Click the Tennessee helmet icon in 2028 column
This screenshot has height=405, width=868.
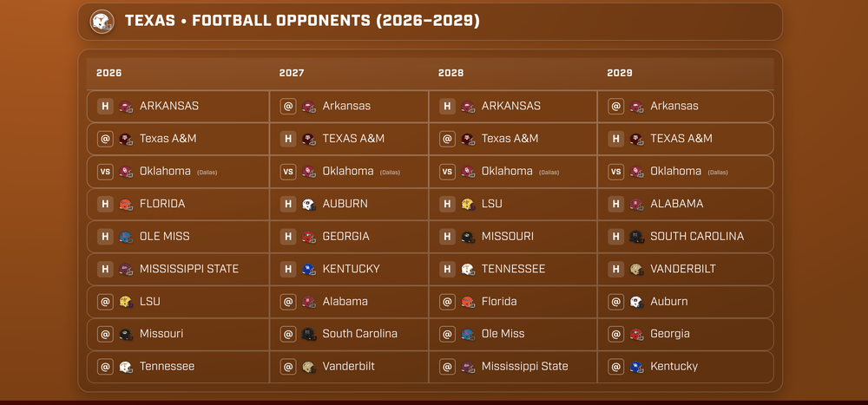tap(468, 270)
